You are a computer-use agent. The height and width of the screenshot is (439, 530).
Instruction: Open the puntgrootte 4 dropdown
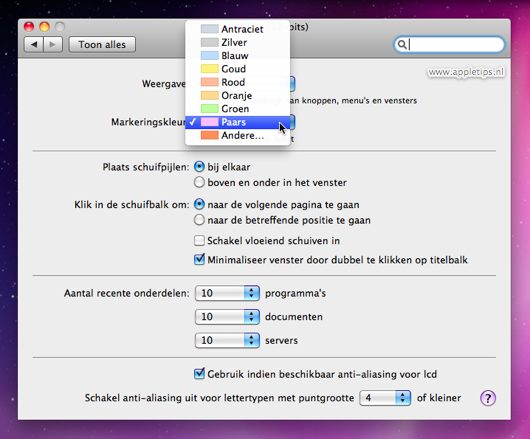click(x=385, y=398)
